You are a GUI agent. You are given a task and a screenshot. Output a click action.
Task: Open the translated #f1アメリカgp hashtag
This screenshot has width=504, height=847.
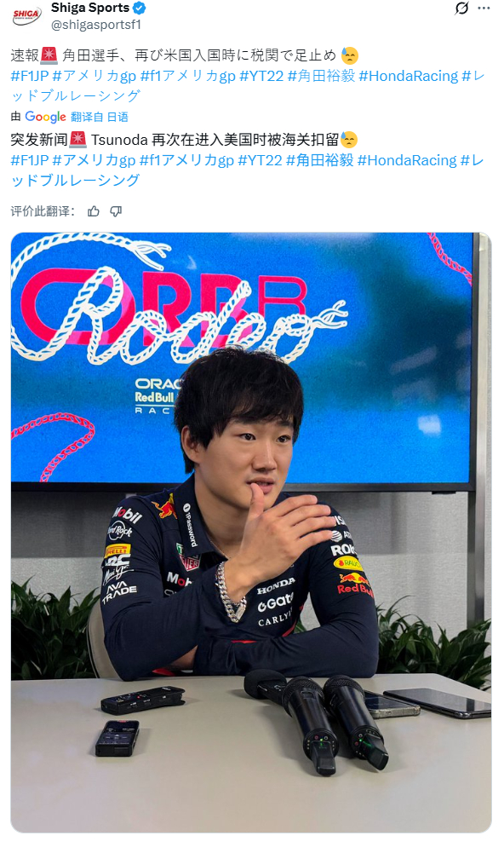tap(186, 160)
